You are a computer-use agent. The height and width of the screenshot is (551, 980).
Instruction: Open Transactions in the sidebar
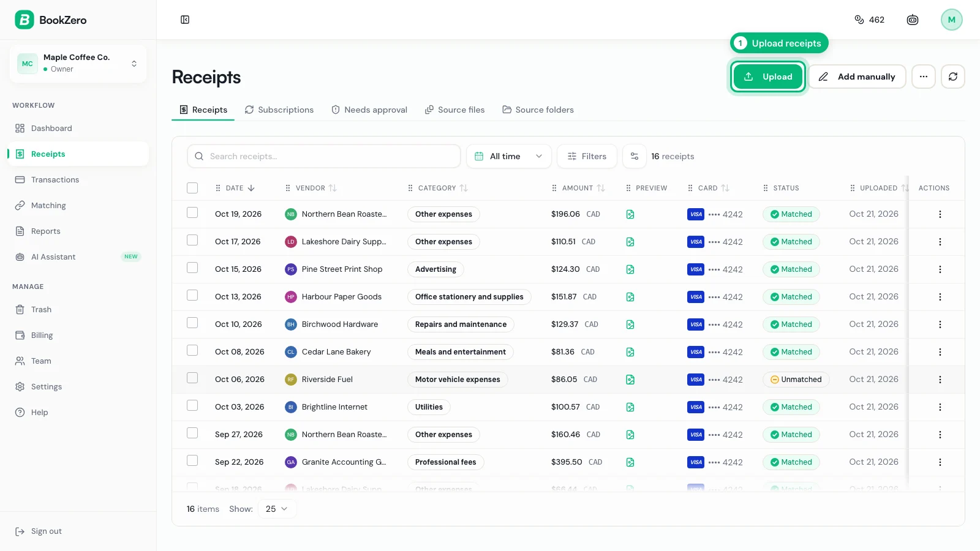(x=78, y=179)
